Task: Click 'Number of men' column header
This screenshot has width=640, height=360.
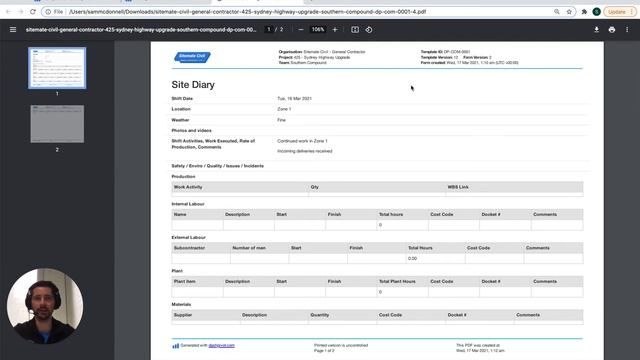Action: [249, 248]
